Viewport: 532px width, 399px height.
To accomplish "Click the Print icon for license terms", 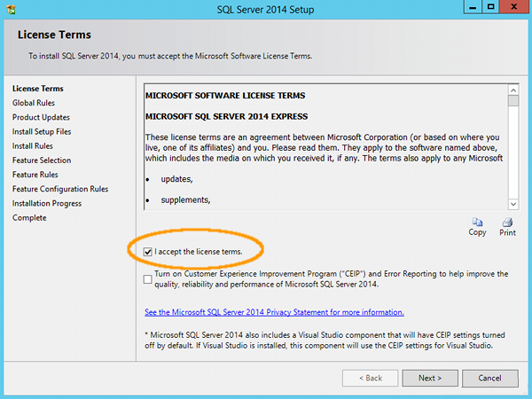I will pos(507,223).
